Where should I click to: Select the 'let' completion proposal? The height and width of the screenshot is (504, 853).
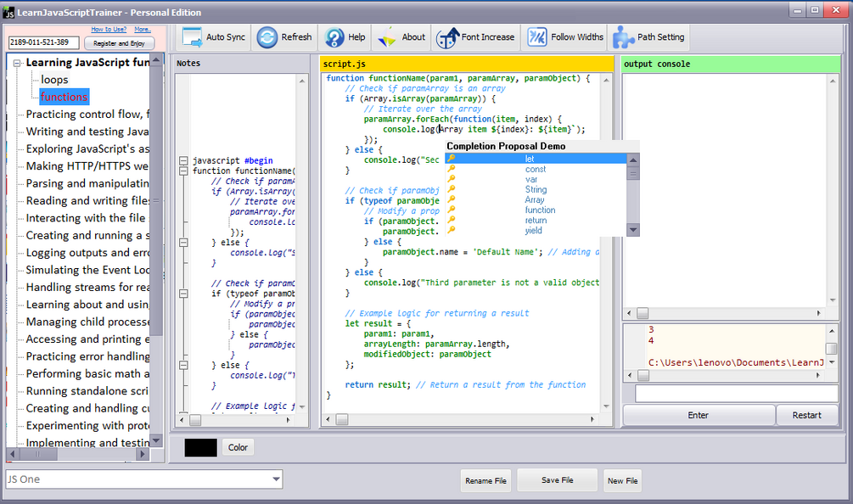click(x=536, y=159)
